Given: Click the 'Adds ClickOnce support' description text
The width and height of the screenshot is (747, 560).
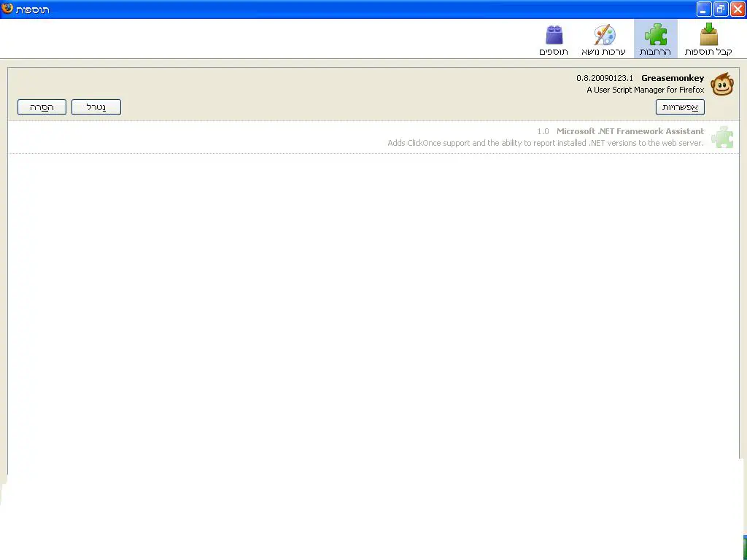Looking at the screenshot, I should (x=546, y=143).
